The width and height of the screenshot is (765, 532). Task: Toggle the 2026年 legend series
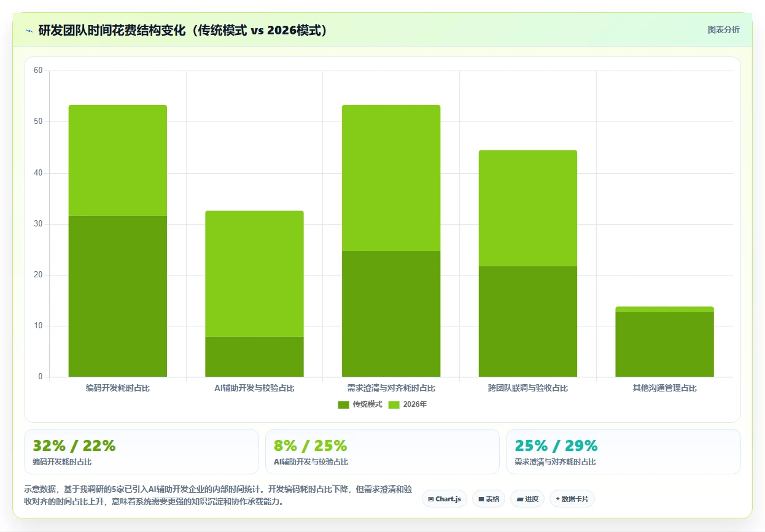408,404
